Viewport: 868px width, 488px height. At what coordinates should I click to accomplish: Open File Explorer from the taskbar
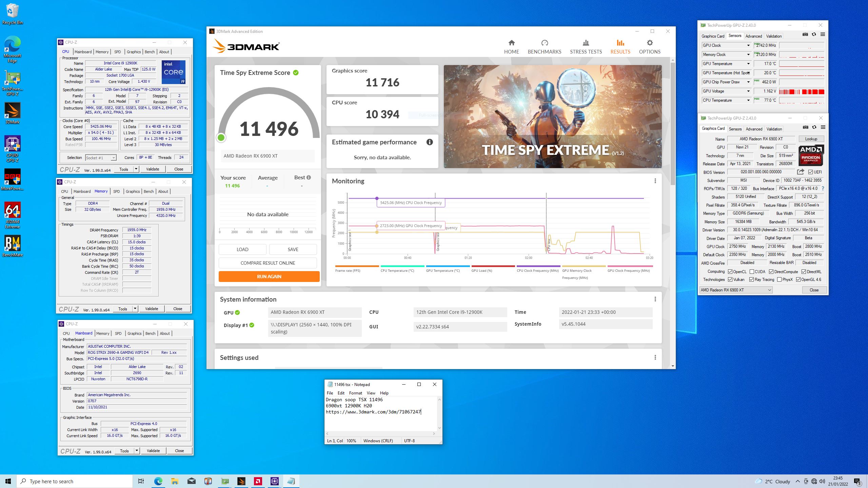[175, 481]
